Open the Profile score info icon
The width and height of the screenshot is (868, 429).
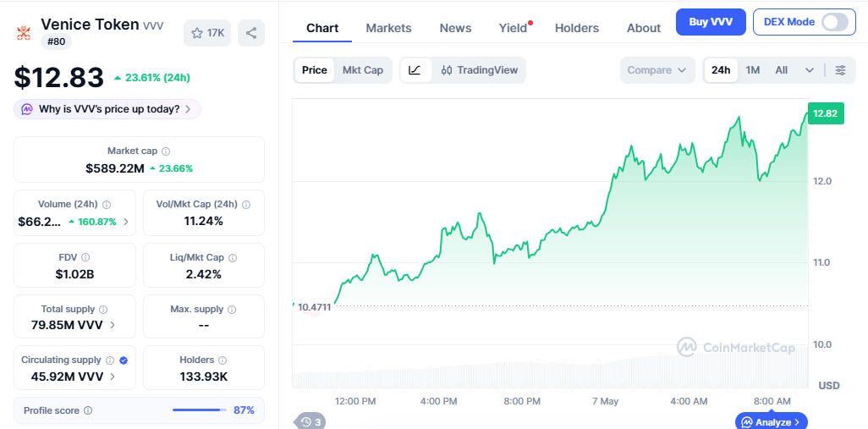(x=87, y=410)
